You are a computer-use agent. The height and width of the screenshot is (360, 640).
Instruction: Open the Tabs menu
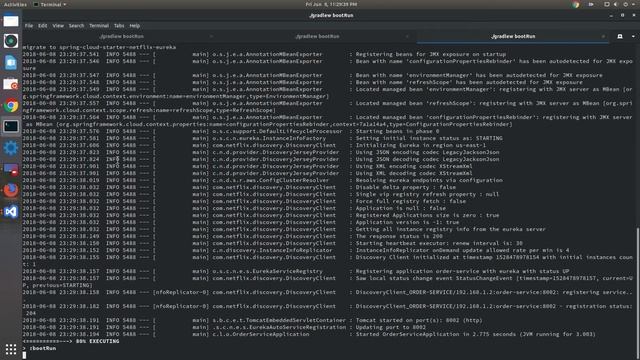(119, 26)
